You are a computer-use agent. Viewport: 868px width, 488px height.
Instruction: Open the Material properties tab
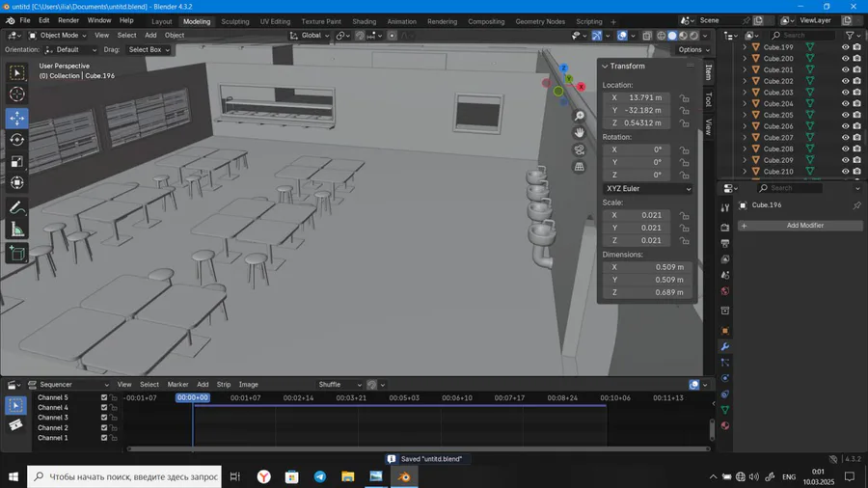pyautogui.click(x=725, y=426)
